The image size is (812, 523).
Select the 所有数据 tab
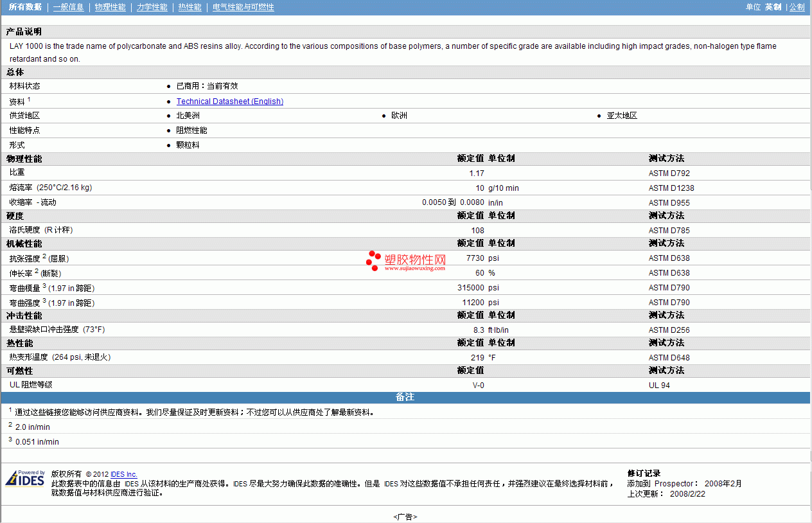25,7
